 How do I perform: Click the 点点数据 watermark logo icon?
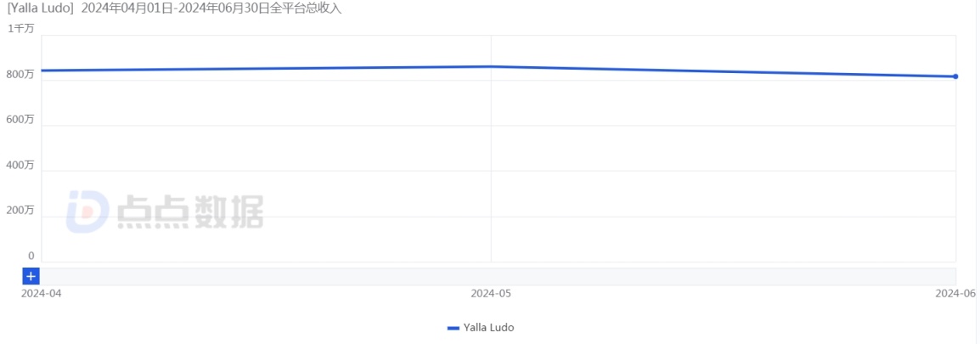(87, 211)
